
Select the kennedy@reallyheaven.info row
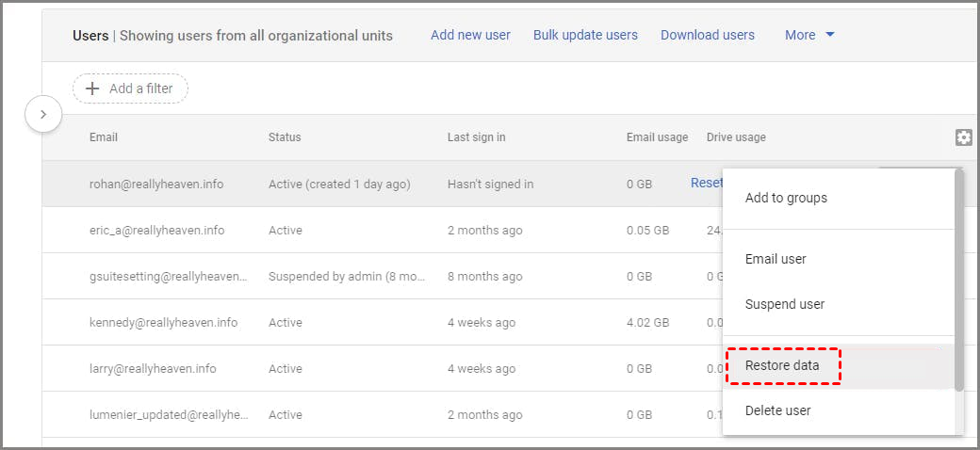click(163, 323)
